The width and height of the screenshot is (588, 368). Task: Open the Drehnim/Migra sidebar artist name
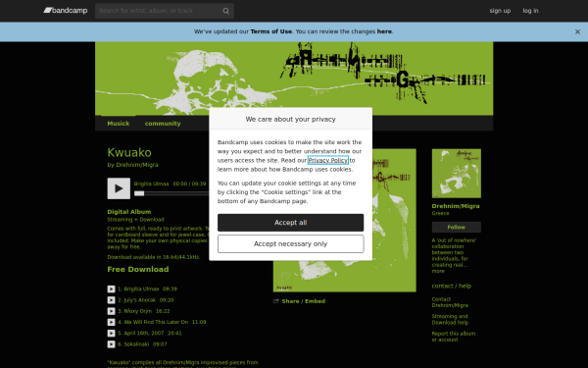pyautogui.click(x=456, y=206)
